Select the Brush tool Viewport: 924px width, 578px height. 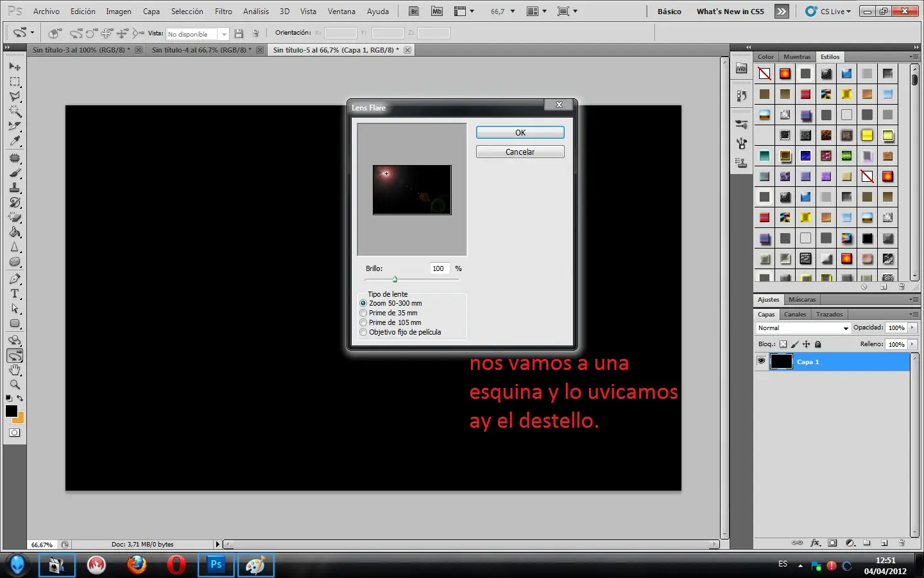(x=15, y=173)
